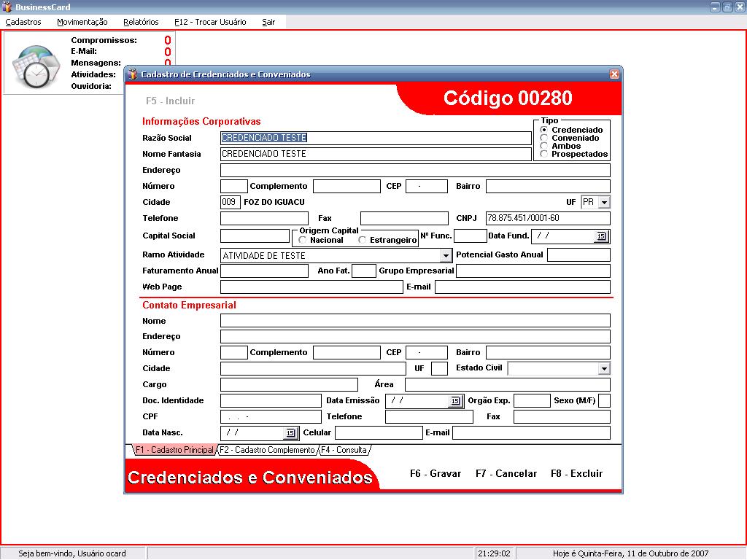The image size is (747, 560).
Task: Click the Razão Social input field
Action: (376, 138)
